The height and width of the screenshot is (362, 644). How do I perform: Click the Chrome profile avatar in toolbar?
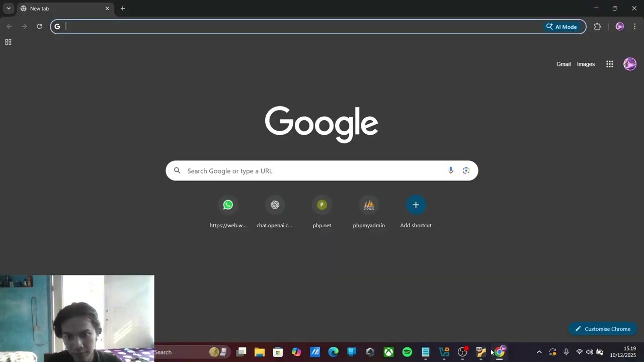[620, 27]
